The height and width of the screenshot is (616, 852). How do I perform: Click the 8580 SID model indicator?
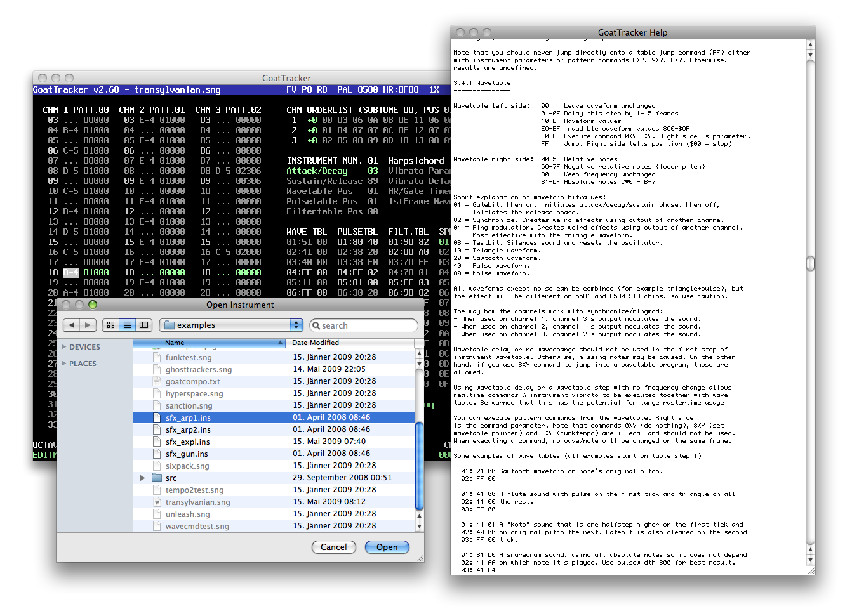[x=368, y=90]
